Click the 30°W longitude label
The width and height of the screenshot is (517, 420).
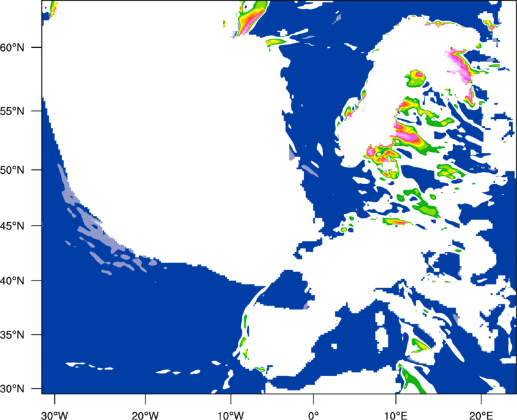click(55, 415)
